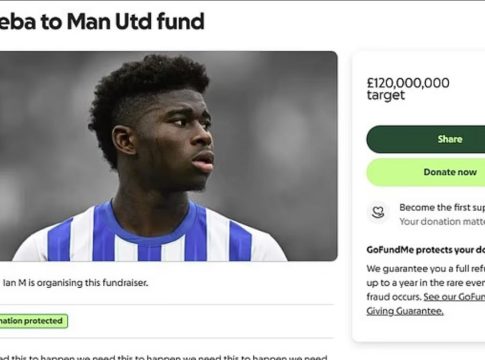Click the 'Become the first supporter' text
485x360 pixels.
[x=442, y=207]
